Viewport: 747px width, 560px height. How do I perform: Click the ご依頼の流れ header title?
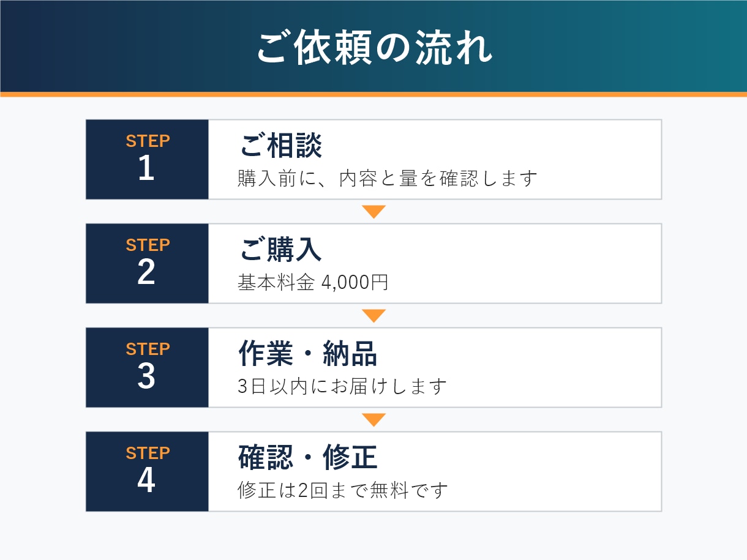(x=374, y=47)
